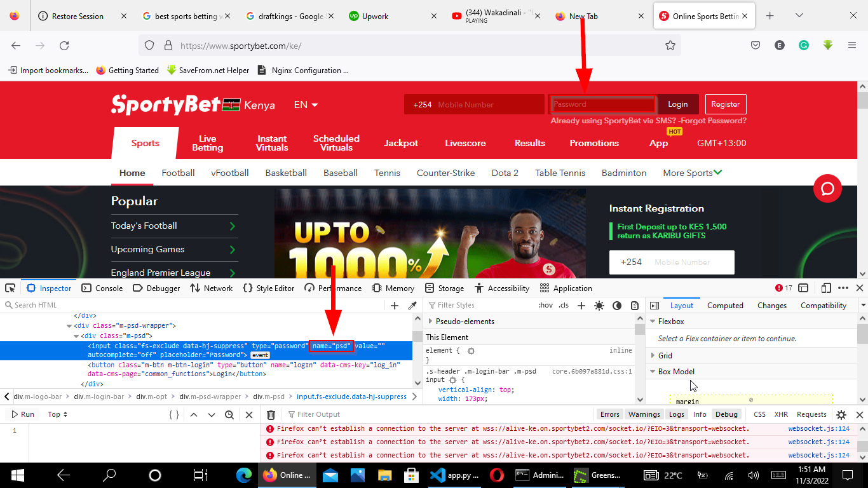Click the red error count badge

click(x=783, y=288)
